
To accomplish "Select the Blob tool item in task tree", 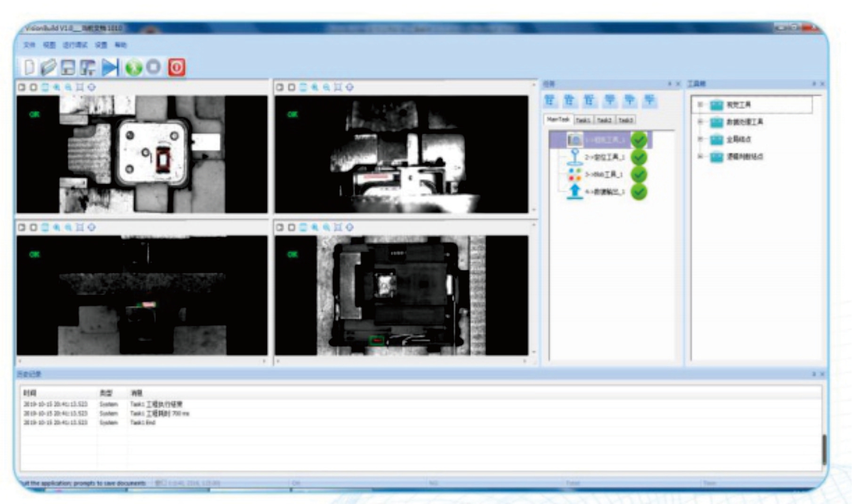I will 604,175.
